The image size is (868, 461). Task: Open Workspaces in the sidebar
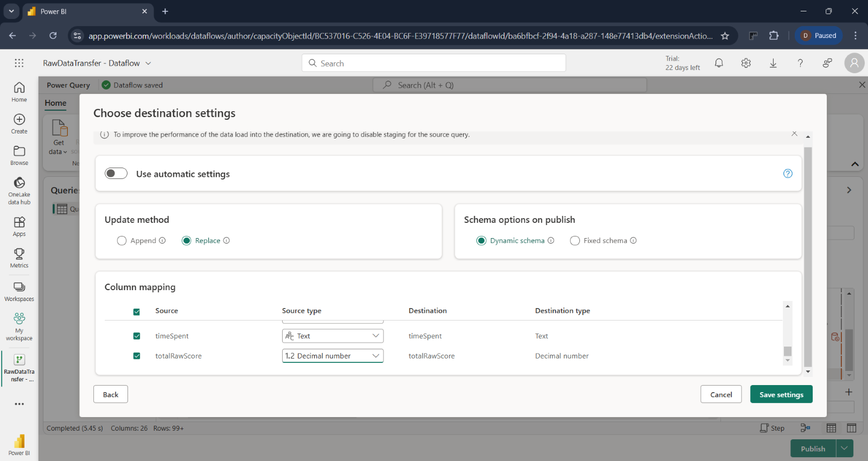[19, 291]
